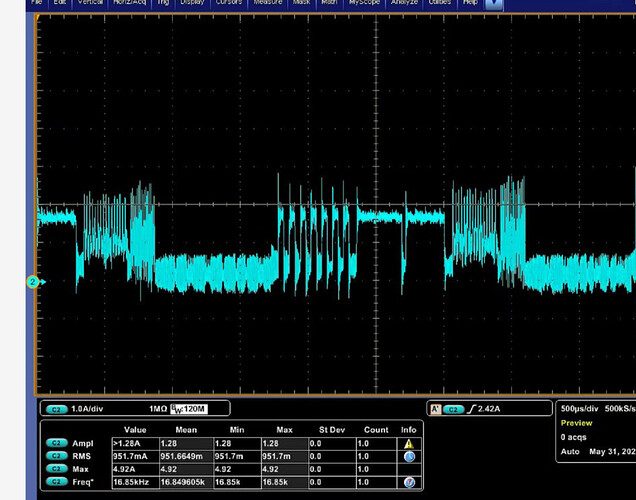Click the 2.42A trigger level readout

tap(489, 409)
